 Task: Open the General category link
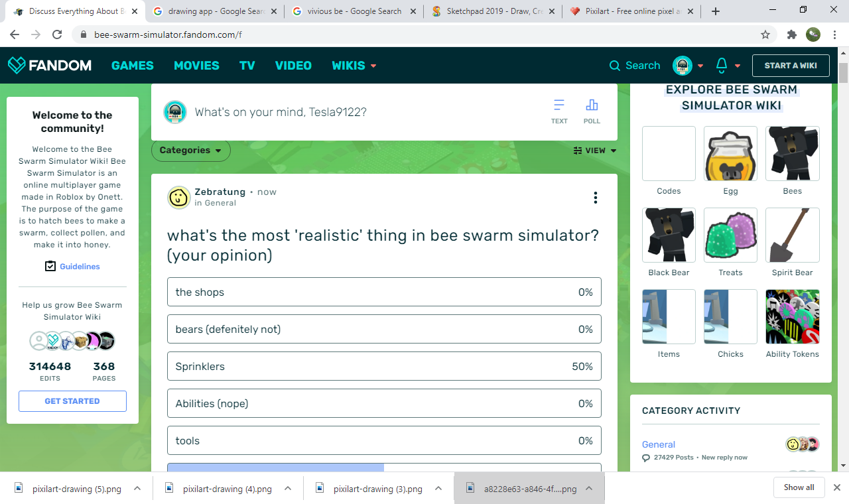659,444
